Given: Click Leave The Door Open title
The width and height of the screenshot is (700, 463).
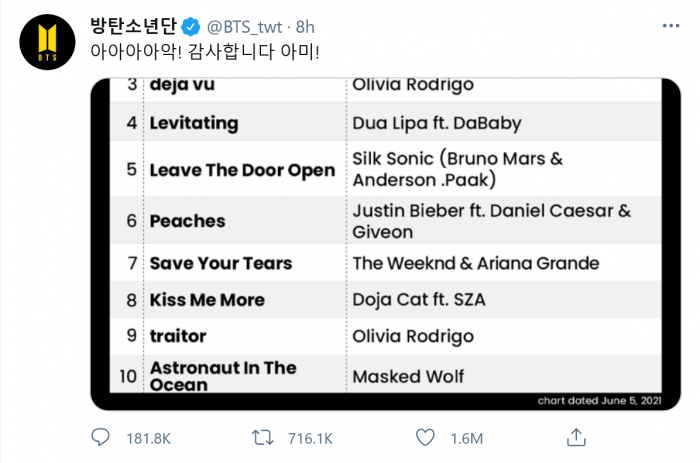Looking at the screenshot, I should click(x=242, y=170).
